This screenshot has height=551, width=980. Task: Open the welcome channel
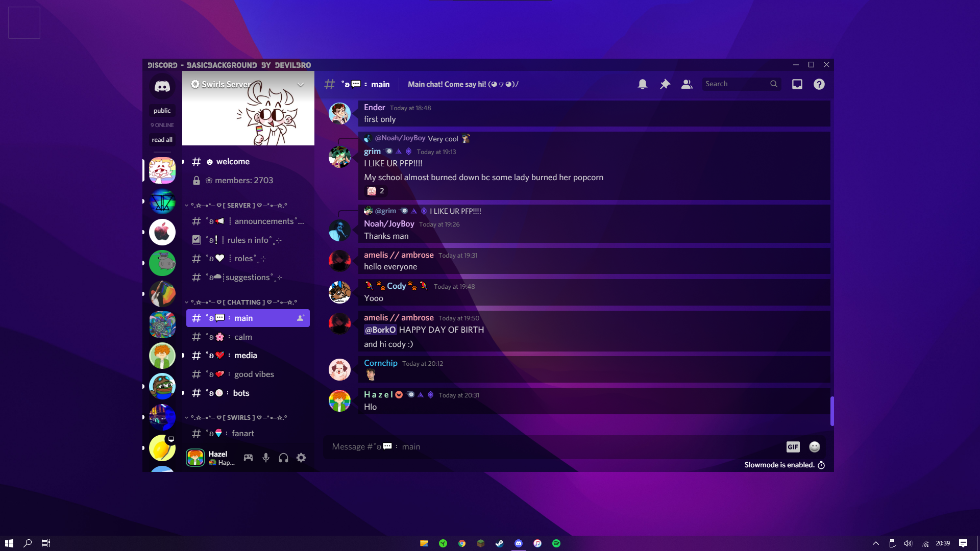click(x=248, y=162)
